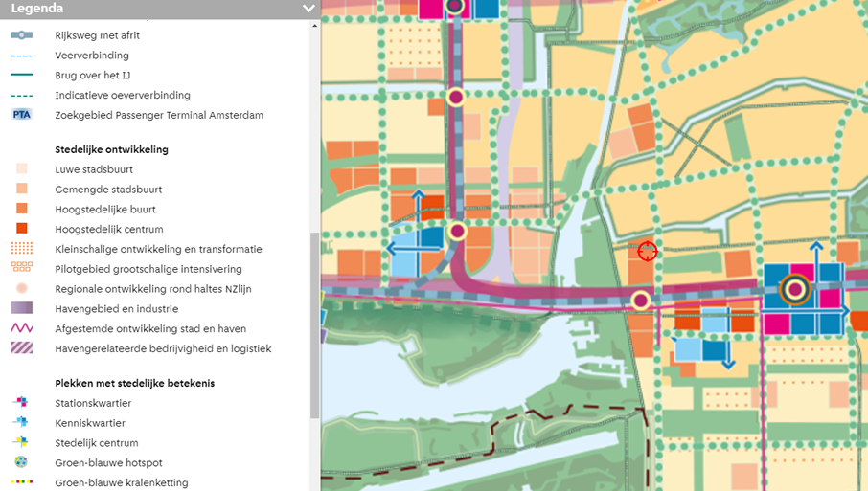The height and width of the screenshot is (491, 868).
Task: Click the ringed station marker on map
Action: click(795, 289)
